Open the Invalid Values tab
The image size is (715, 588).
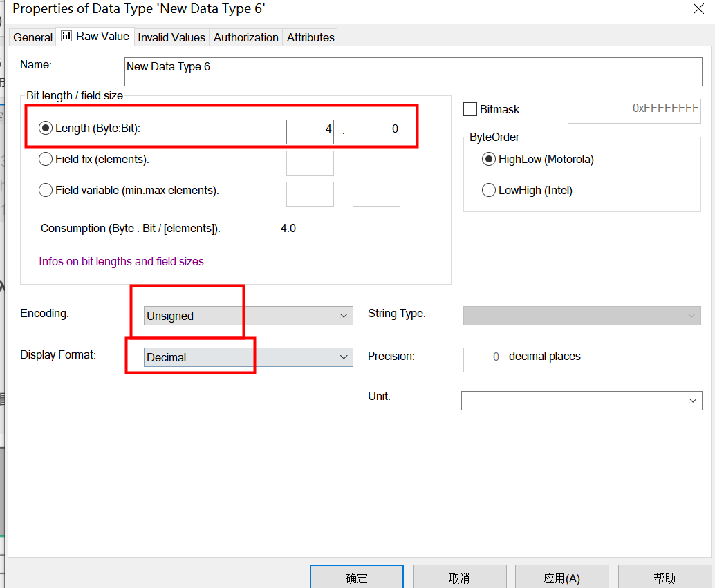click(171, 37)
